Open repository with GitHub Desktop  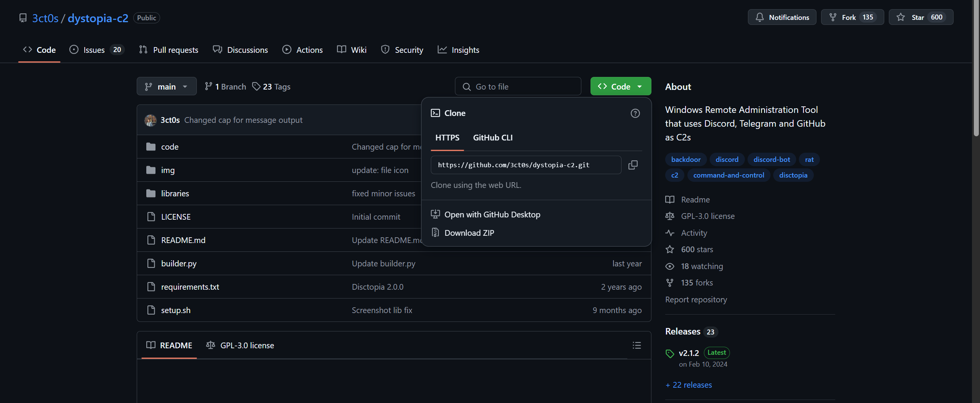(x=492, y=214)
